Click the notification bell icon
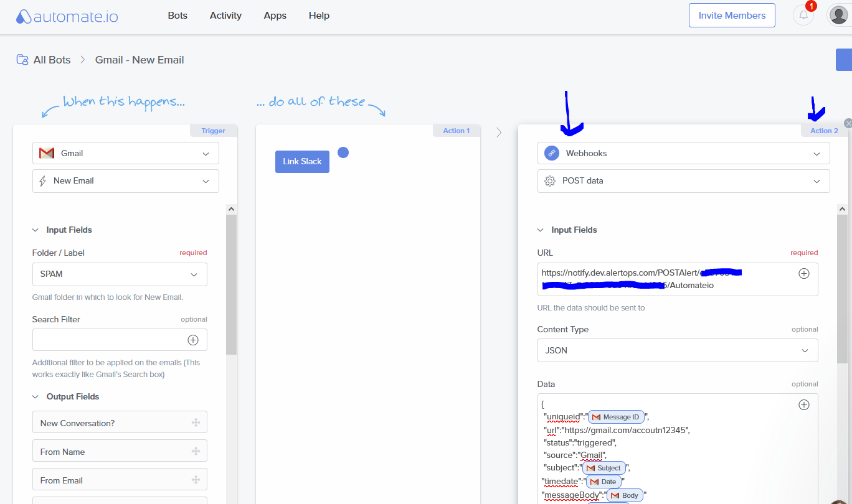This screenshot has height=504, width=852. (803, 16)
